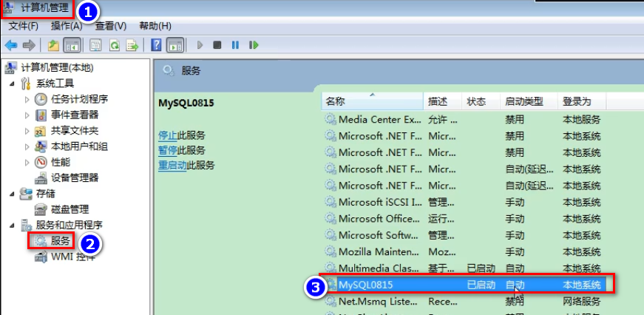Expand the 性能 node arrow
The height and width of the screenshot is (315, 644).
27,163
